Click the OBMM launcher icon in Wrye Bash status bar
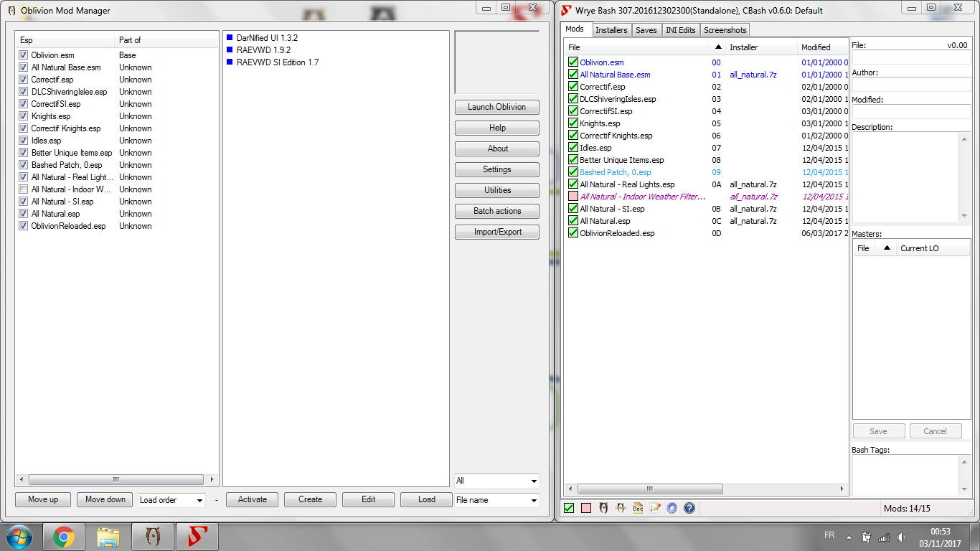This screenshot has height=551, width=980. click(621, 508)
